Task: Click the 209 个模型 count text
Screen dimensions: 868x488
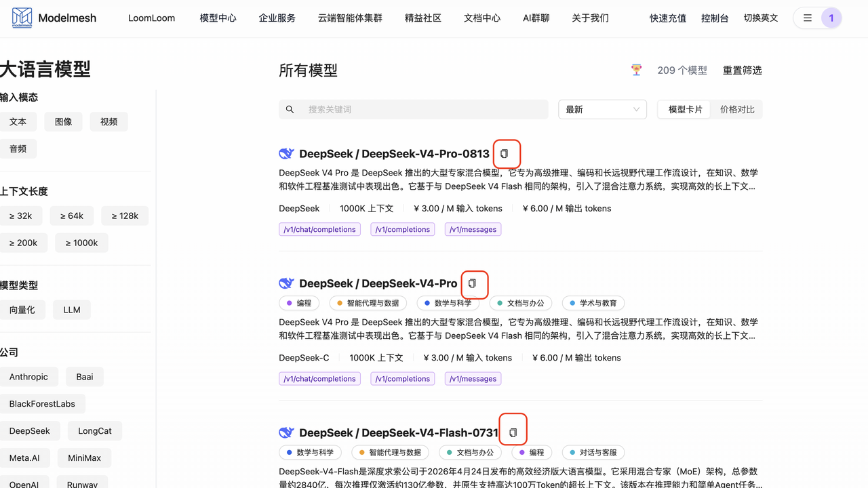Action: click(x=682, y=70)
